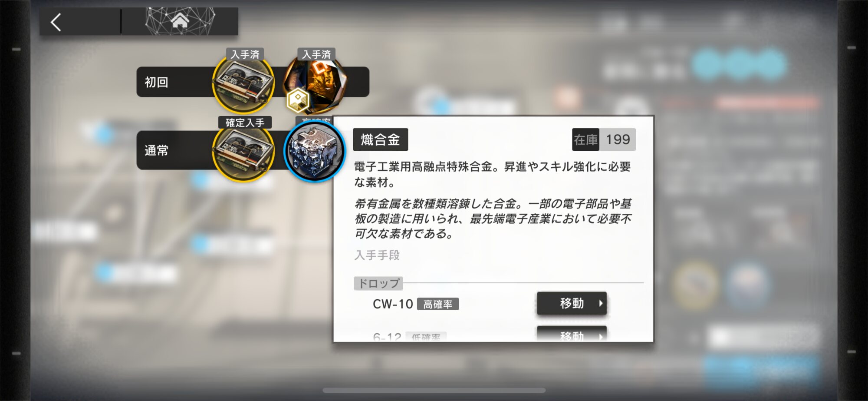Select the regular-drop battle record icon
This screenshot has height=401, width=868.
point(243,152)
